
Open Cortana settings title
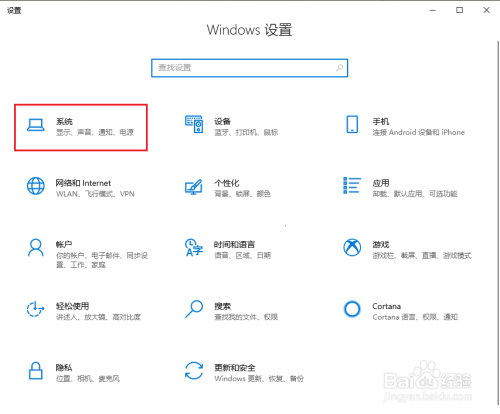(x=387, y=306)
